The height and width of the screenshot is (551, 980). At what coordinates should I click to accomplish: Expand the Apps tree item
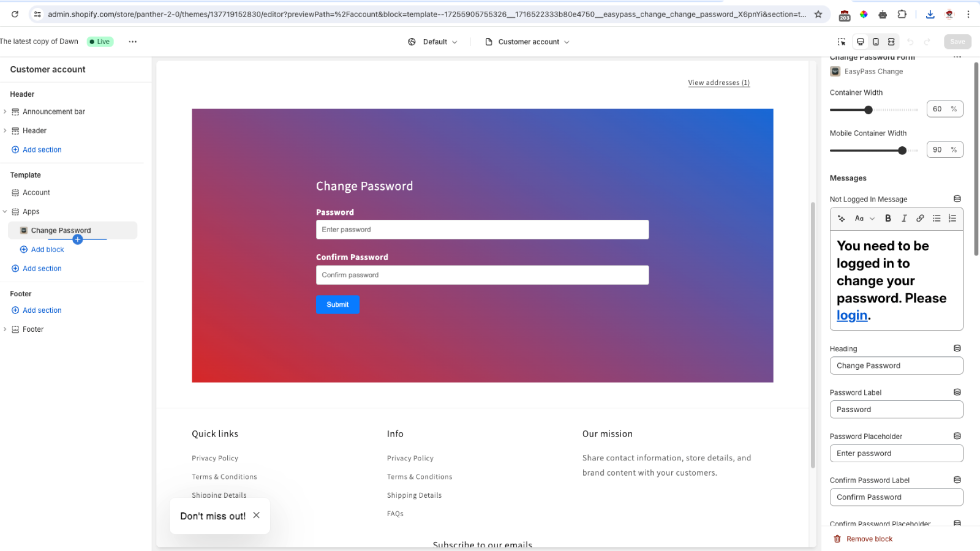pyautogui.click(x=6, y=211)
